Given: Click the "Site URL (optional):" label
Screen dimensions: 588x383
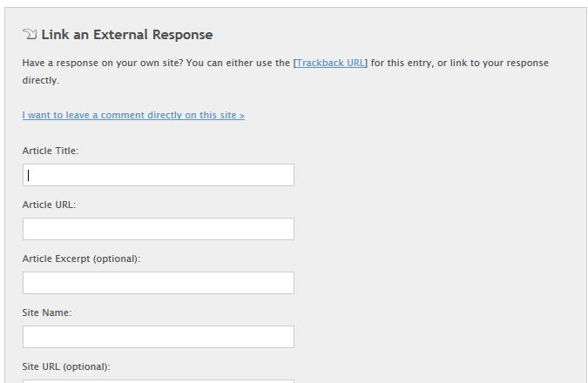Looking at the screenshot, I should [x=66, y=366].
